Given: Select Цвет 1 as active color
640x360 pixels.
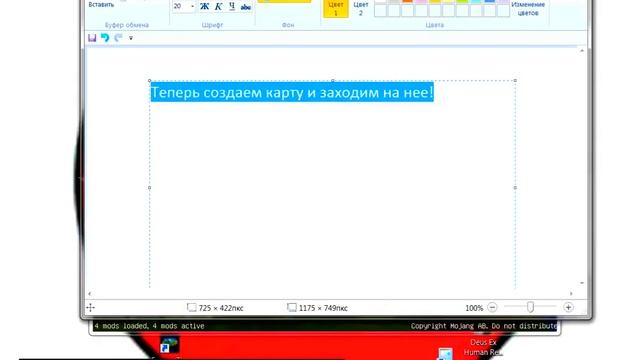Looking at the screenshot, I should pyautogui.click(x=336, y=9).
